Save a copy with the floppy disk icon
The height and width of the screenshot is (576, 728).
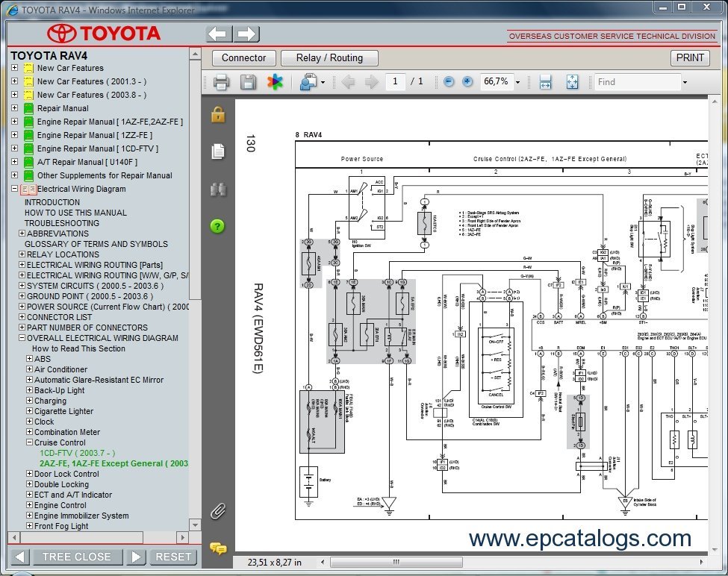pyautogui.click(x=248, y=82)
